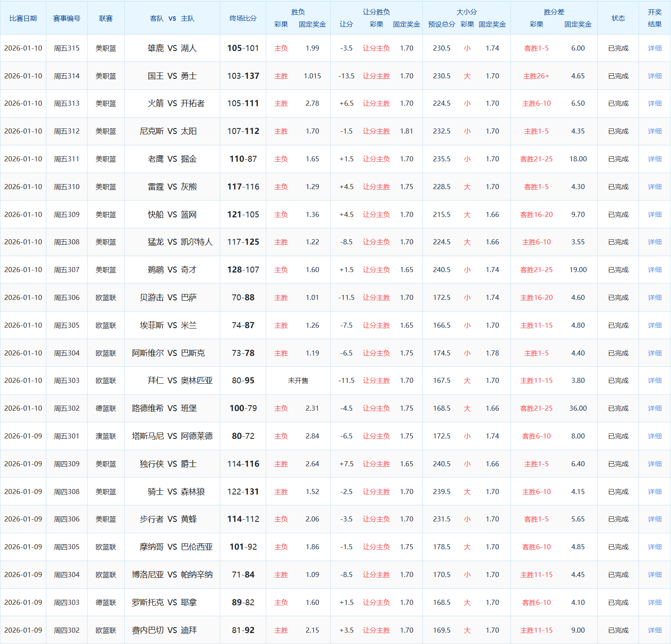This screenshot has height=644, width=671.
Task: View 详细 for 费内巴切 VS 迪拜
Action: (x=655, y=630)
